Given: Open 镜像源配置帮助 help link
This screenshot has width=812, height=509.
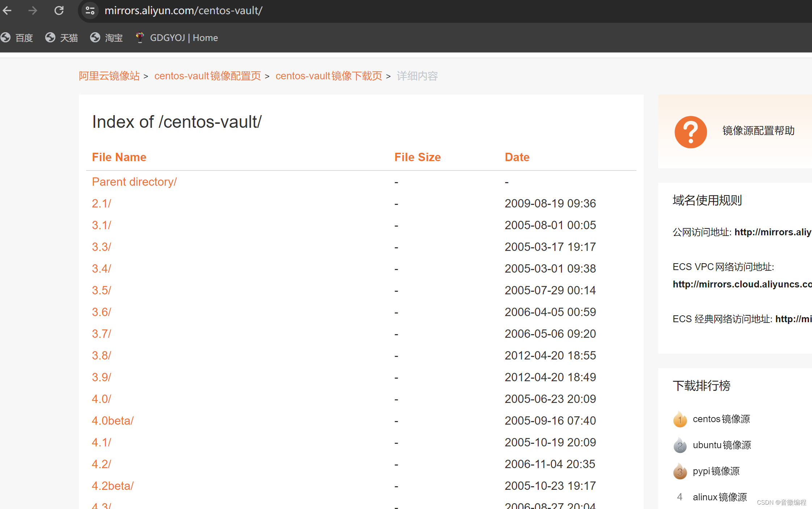Looking at the screenshot, I should pyautogui.click(x=758, y=131).
